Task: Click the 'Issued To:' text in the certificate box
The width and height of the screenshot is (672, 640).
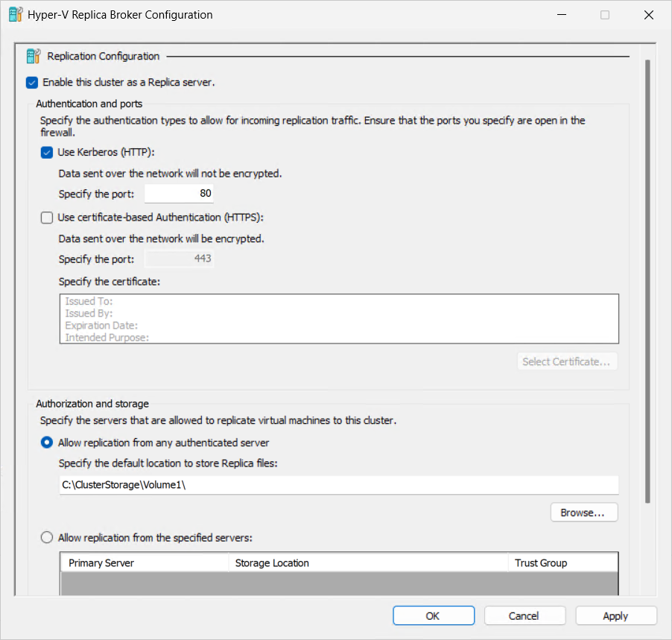Action: click(x=89, y=301)
